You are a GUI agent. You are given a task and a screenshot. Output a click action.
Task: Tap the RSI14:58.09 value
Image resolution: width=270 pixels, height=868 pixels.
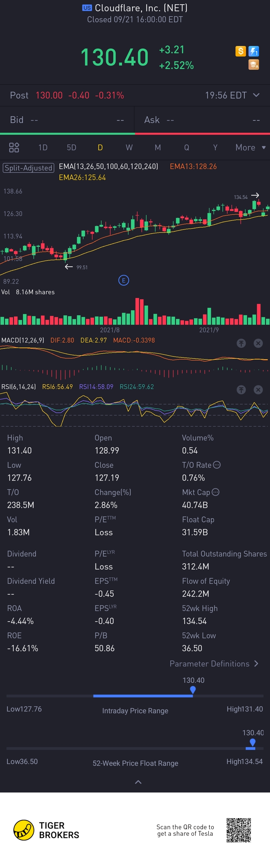[x=96, y=386]
